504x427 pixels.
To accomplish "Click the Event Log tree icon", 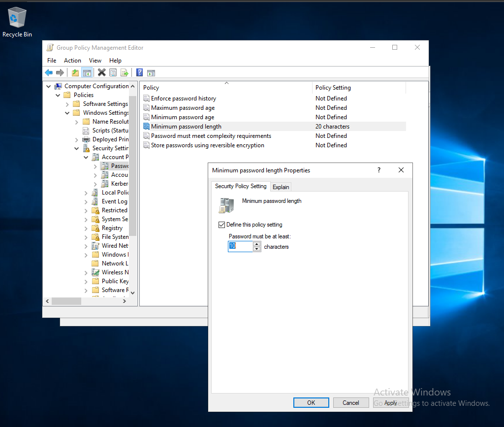I will tap(95, 201).
